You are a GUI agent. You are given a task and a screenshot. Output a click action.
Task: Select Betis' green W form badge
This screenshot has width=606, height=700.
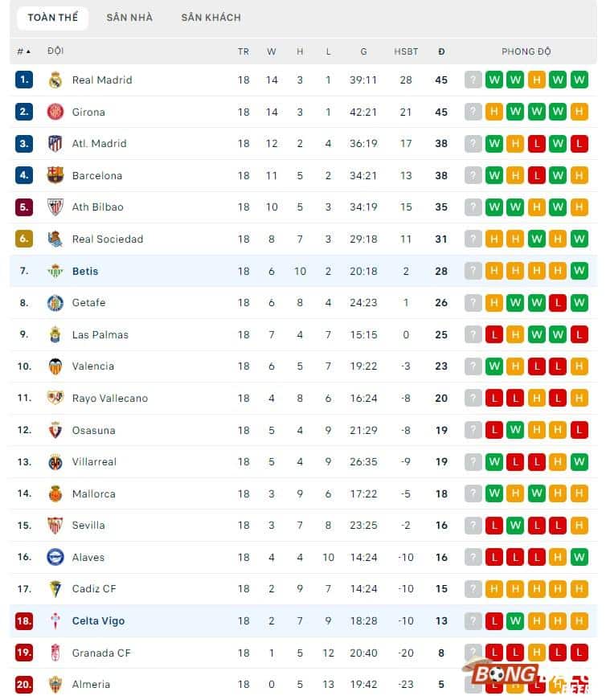tap(579, 271)
